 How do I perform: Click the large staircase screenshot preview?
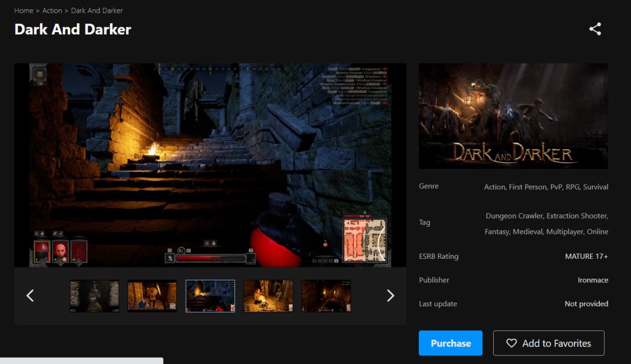210,165
